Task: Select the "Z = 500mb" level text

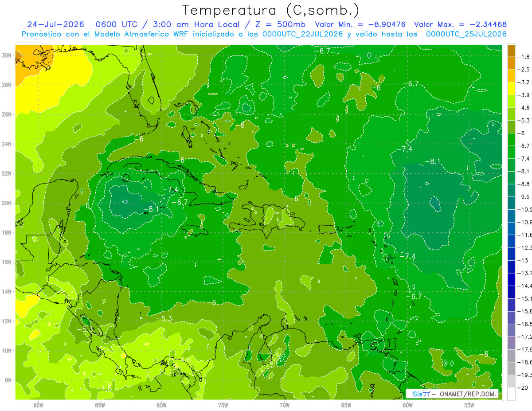Action: pyautogui.click(x=278, y=24)
